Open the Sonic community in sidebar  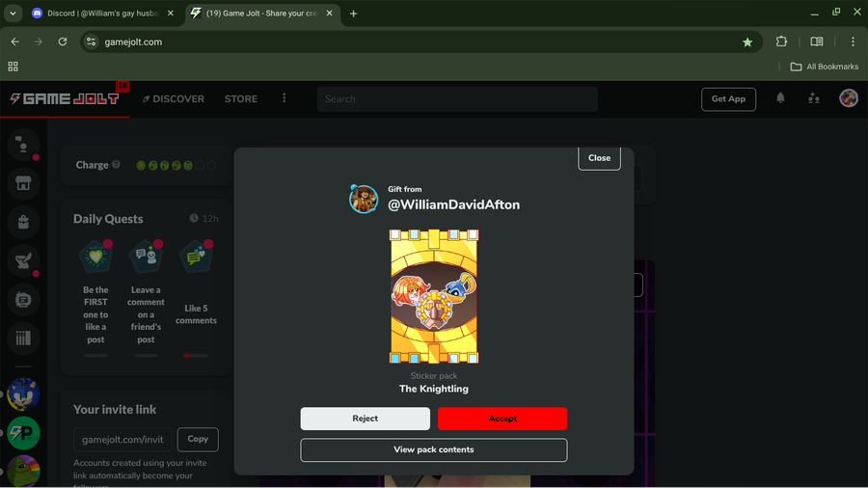pos(23,393)
